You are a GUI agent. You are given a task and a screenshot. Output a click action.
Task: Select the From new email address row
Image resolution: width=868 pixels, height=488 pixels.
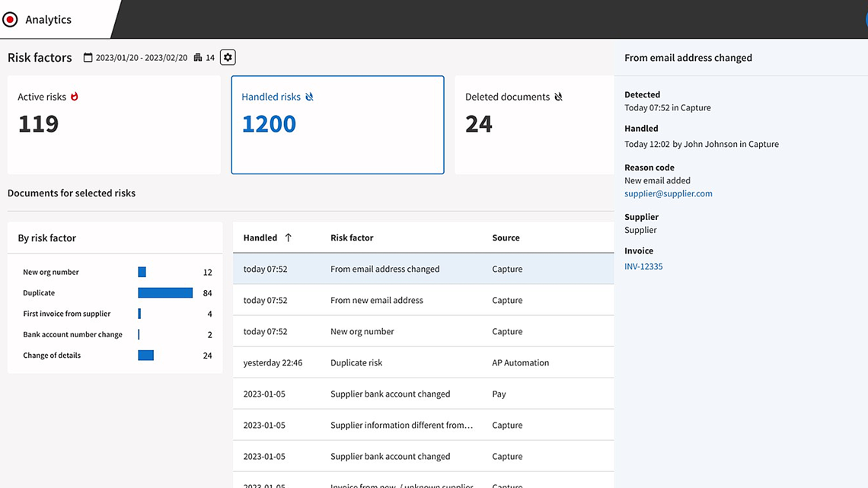[x=423, y=300]
